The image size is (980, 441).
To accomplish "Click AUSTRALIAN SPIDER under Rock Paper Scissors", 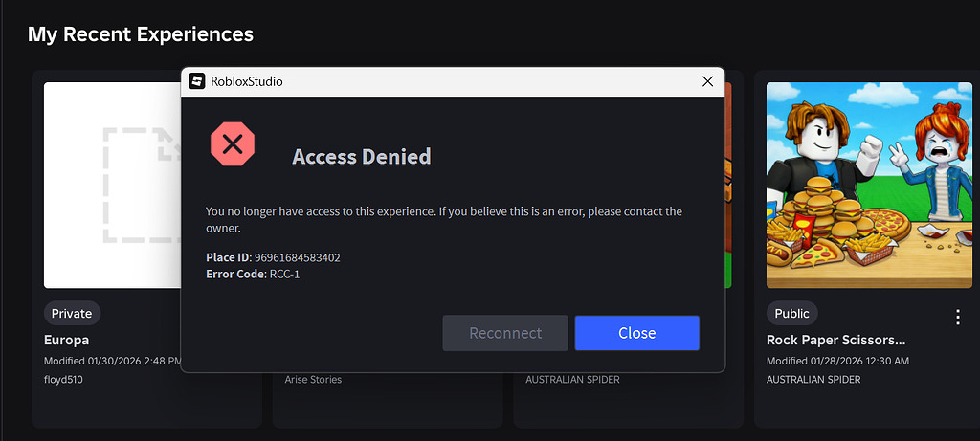I will point(813,379).
